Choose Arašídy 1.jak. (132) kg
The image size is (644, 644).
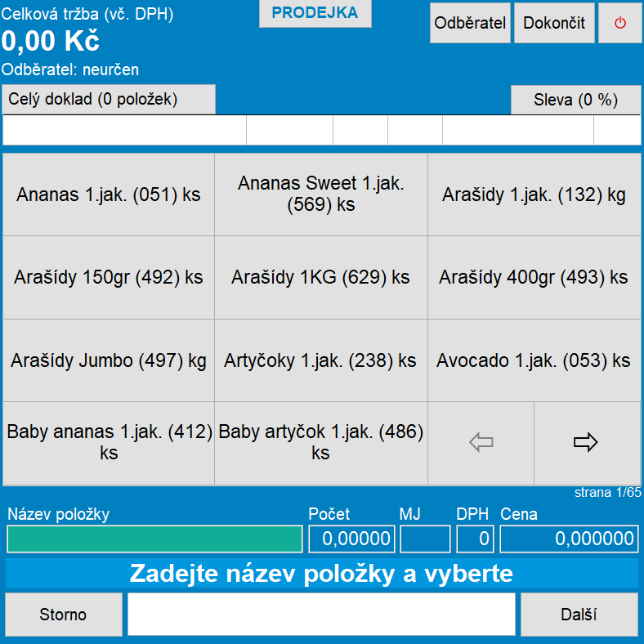click(x=534, y=195)
